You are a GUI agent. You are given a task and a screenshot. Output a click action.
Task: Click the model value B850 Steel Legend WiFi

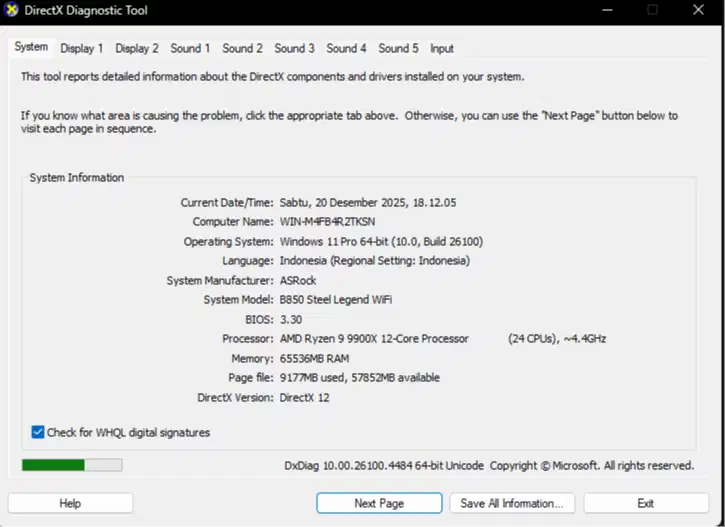point(336,300)
